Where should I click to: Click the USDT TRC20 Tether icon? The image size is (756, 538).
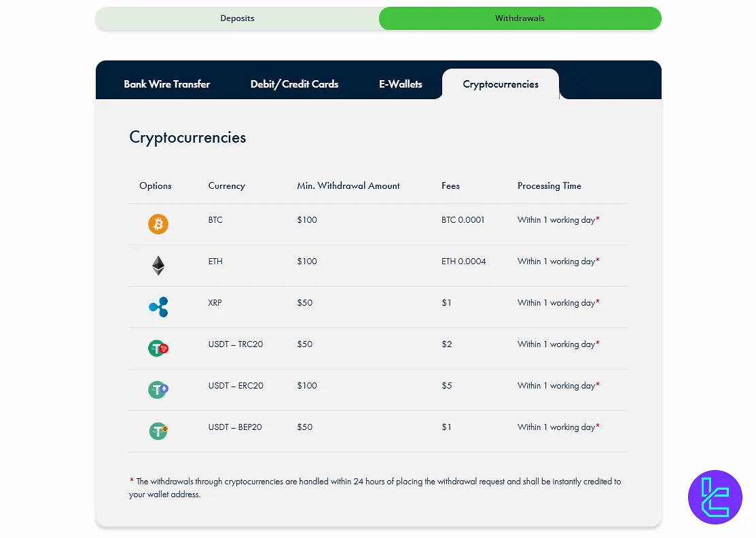pos(158,348)
